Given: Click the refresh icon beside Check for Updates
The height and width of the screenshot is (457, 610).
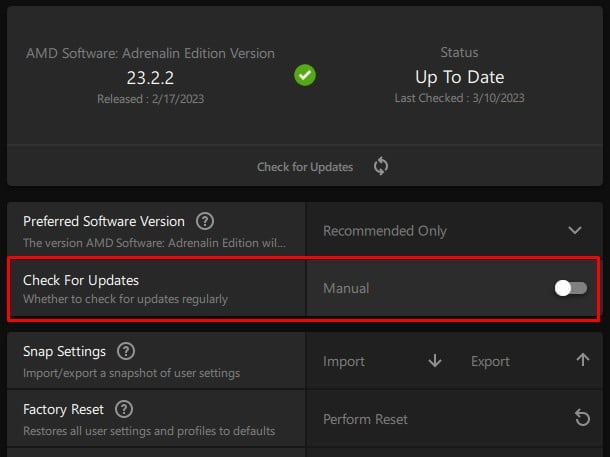Looking at the screenshot, I should (x=380, y=167).
